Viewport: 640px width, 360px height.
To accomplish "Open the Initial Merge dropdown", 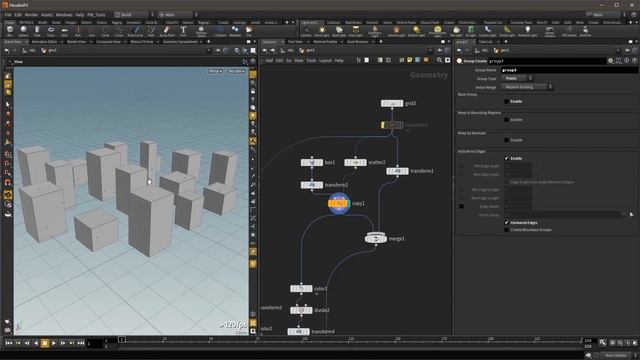I will coord(527,87).
